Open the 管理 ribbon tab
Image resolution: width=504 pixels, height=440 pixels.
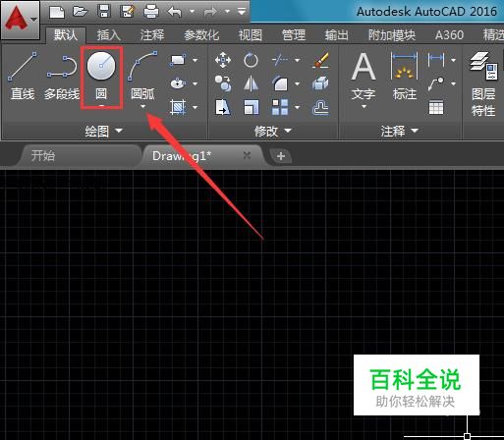(294, 35)
